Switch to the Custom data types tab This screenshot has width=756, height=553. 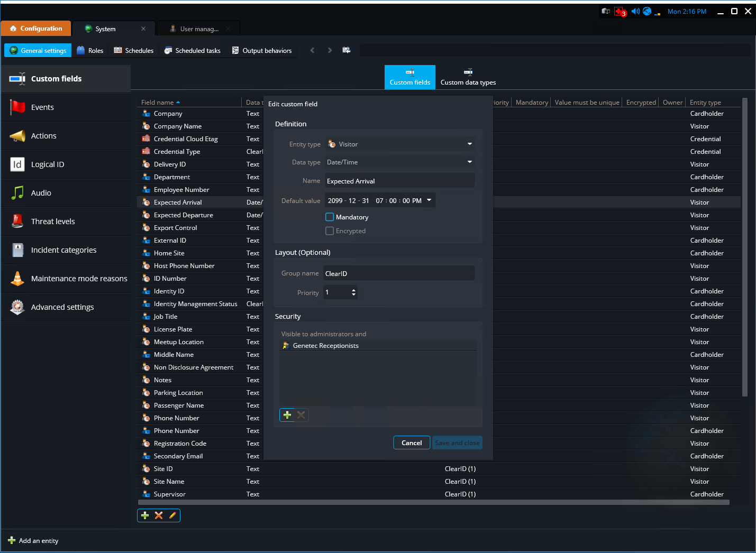[x=468, y=77]
